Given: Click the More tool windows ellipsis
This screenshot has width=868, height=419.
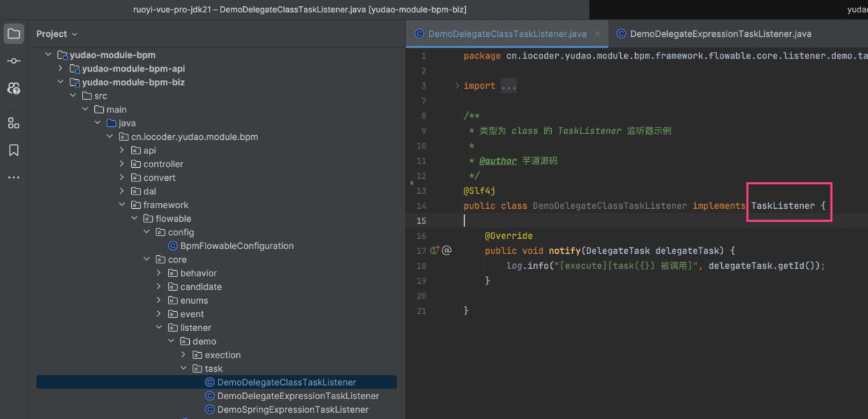Looking at the screenshot, I should pos(14,177).
